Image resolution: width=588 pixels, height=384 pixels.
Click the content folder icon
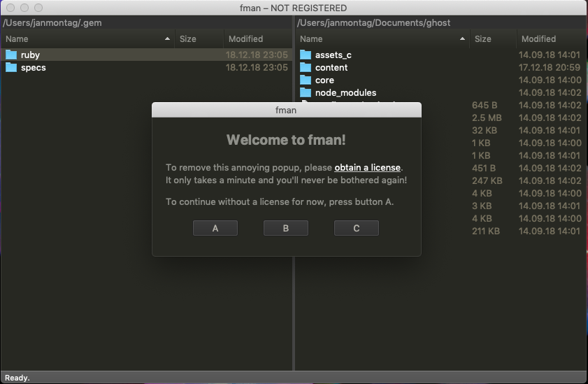(x=306, y=67)
